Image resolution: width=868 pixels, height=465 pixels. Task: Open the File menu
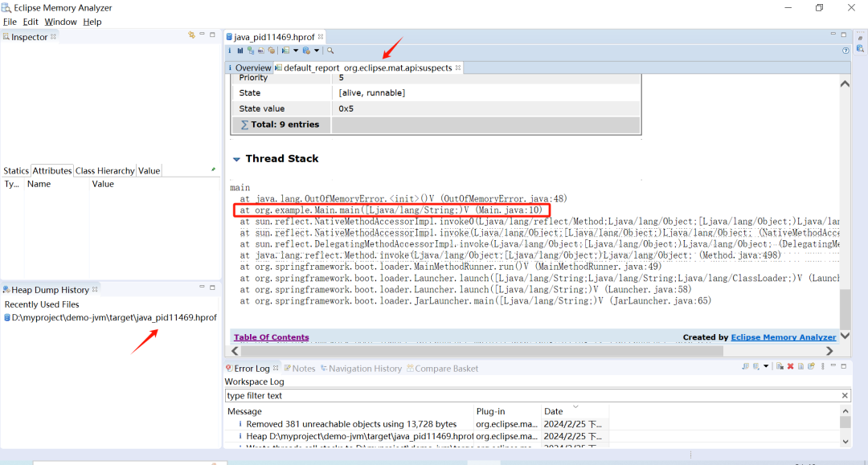10,22
